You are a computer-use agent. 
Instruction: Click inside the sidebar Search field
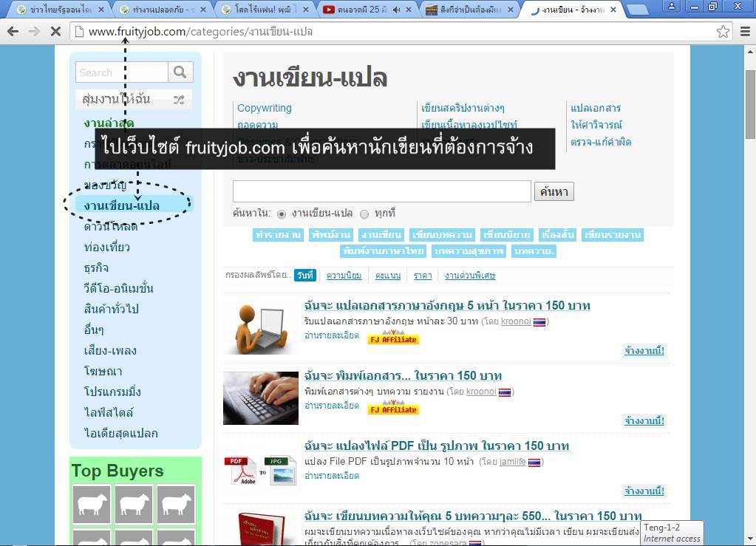tap(122, 72)
